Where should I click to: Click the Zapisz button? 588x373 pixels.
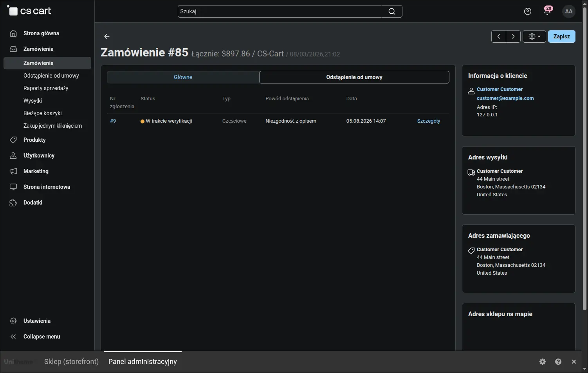561,36
